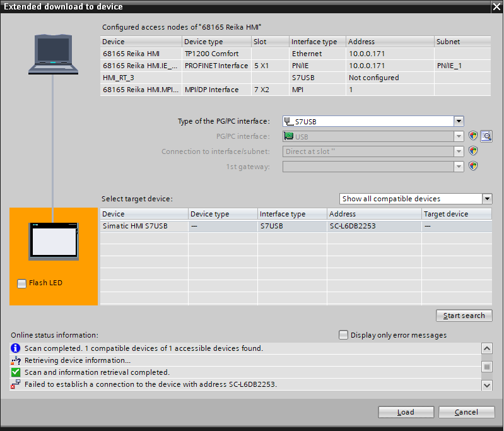The width and height of the screenshot is (504, 431).
Task: Click the Start search button
Action: tap(464, 316)
